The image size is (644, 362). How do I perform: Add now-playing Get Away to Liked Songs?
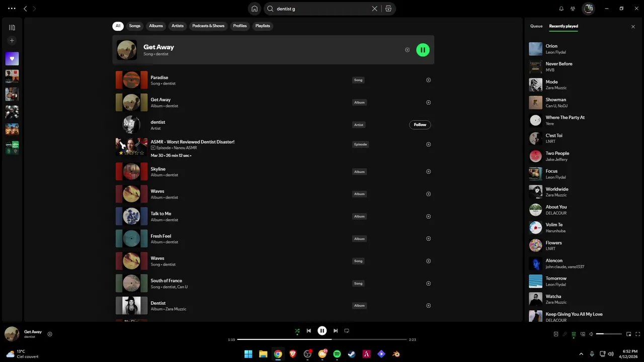50,334
